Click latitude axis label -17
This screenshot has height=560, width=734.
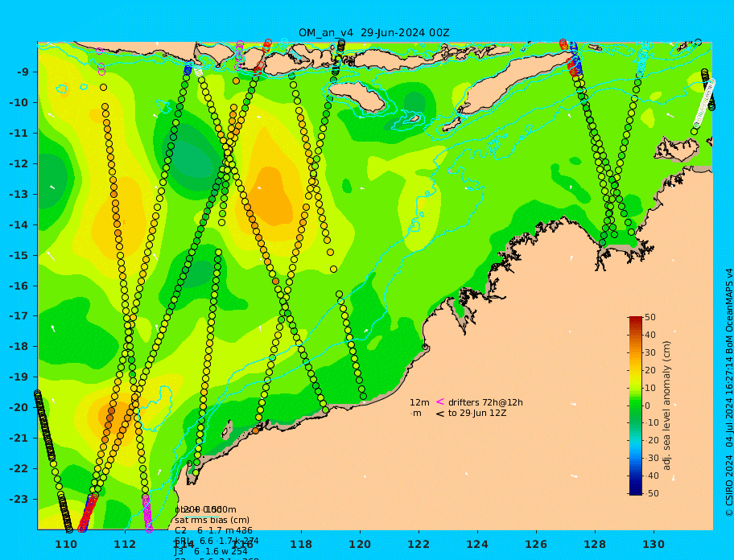point(19,316)
